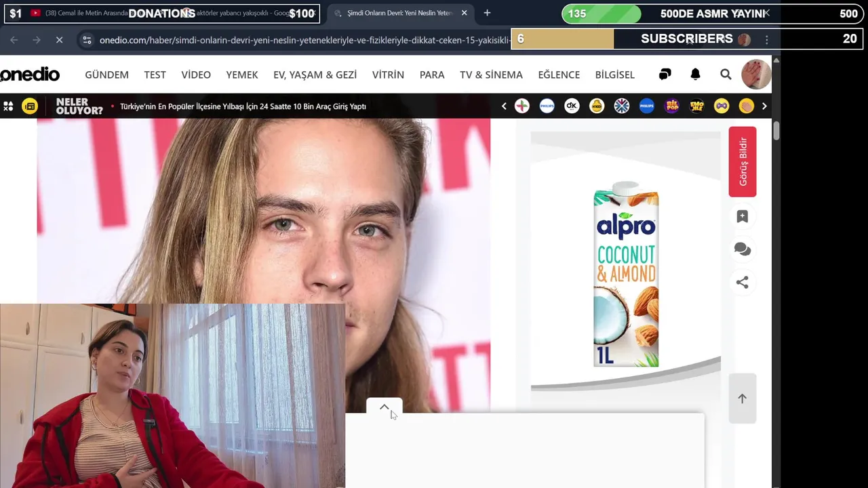Open the waving hand icon

tap(746, 106)
